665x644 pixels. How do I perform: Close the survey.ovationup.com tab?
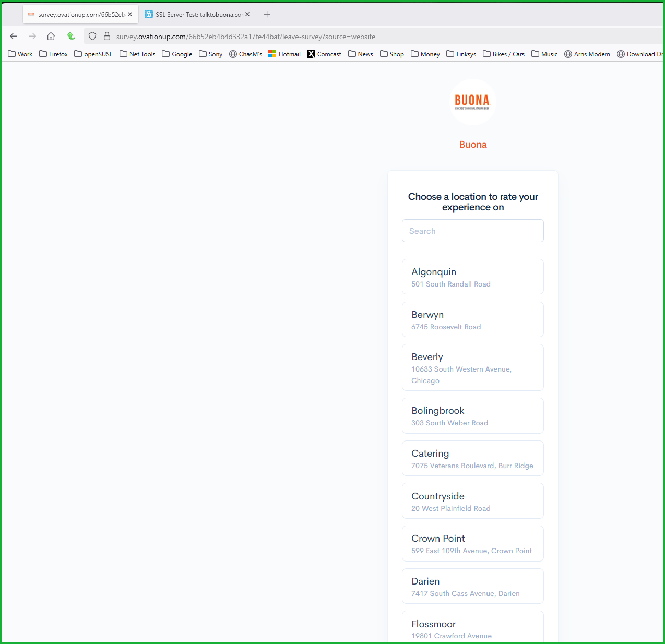[x=130, y=15]
